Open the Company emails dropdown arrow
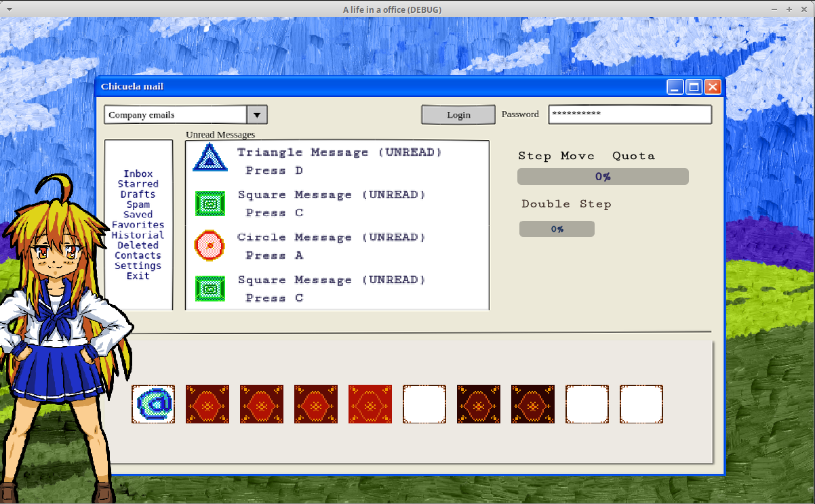The width and height of the screenshot is (815, 504). [x=257, y=114]
